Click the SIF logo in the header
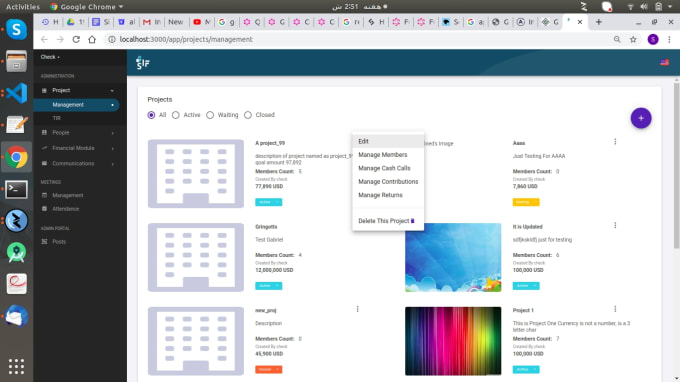The width and height of the screenshot is (680, 382). click(143, 63)
